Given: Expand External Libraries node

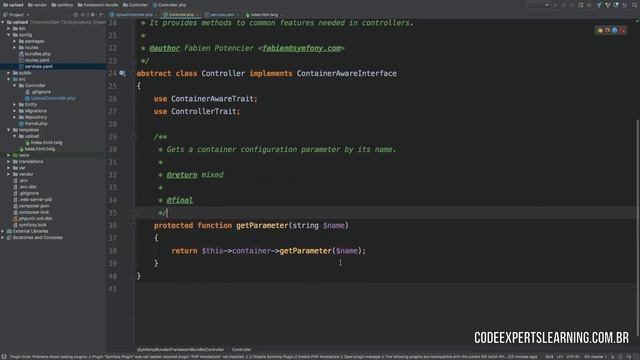Looking at the screenshot, I should (x=3, y=231).
